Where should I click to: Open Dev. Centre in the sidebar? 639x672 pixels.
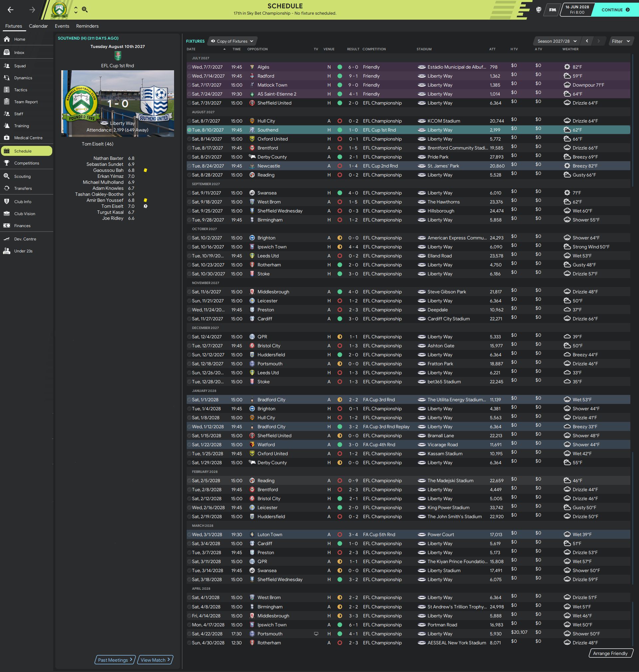click(27, 239)
